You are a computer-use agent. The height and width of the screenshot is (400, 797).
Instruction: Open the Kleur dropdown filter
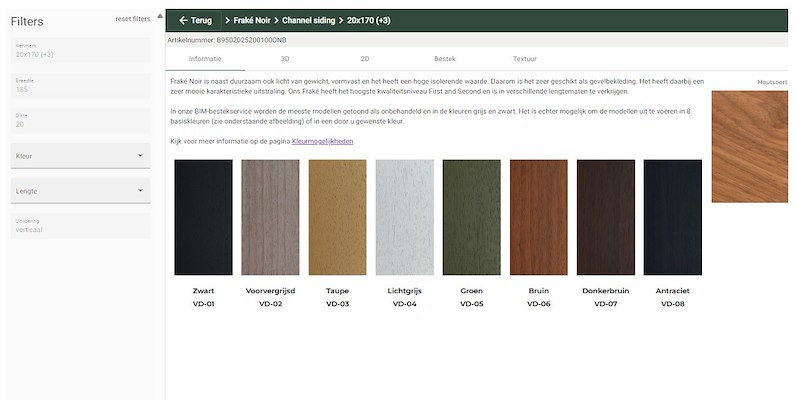click(80, 156)
